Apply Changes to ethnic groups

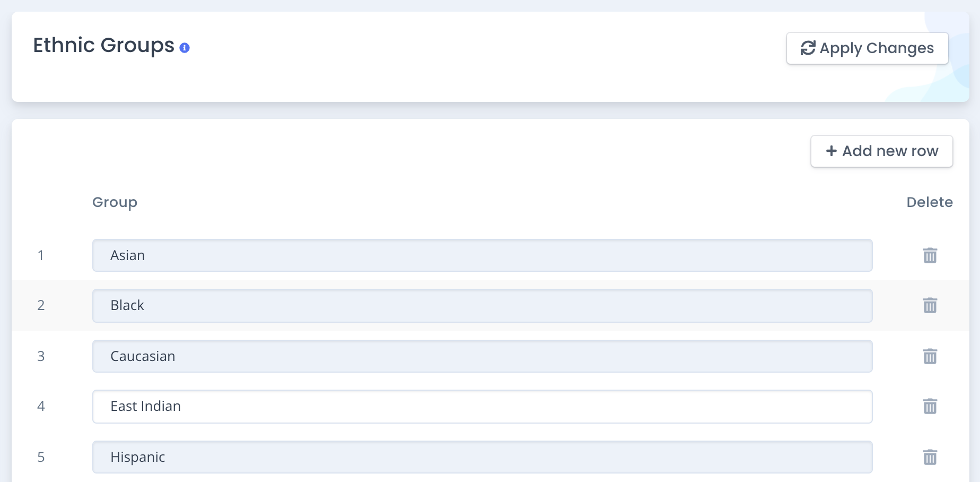(867, 48)
